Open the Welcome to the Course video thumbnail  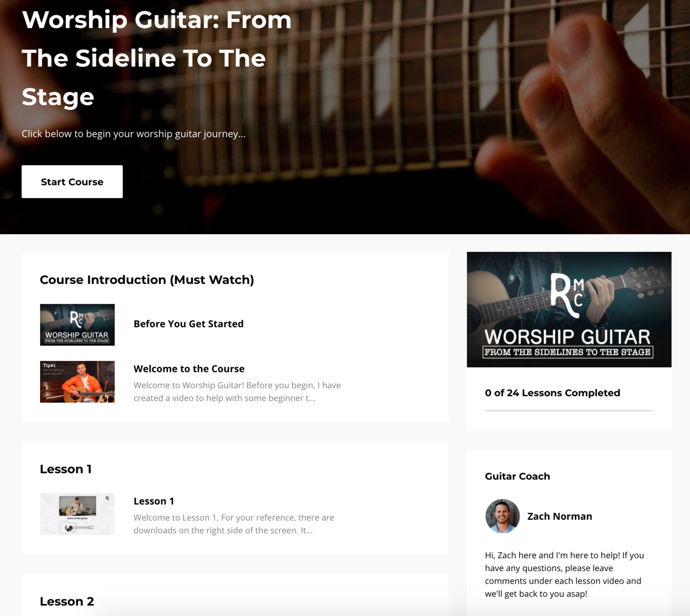point(77,382)
